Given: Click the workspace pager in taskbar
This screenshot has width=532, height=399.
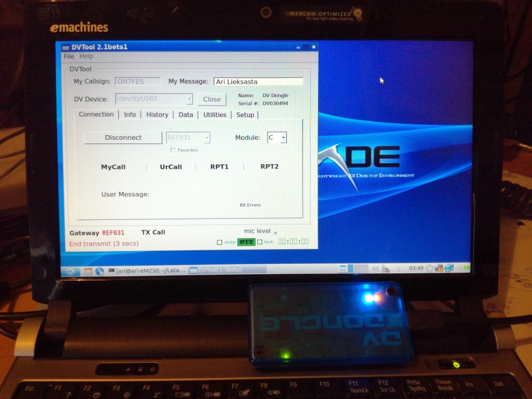Looking at the screenshot, I should pos(359,269).
